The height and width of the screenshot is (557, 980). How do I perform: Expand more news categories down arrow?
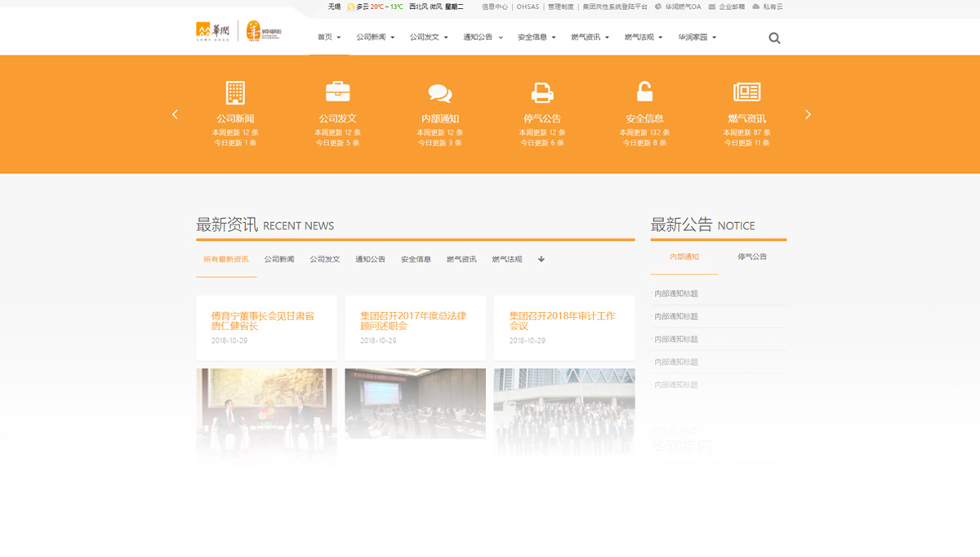coord(541,260)
